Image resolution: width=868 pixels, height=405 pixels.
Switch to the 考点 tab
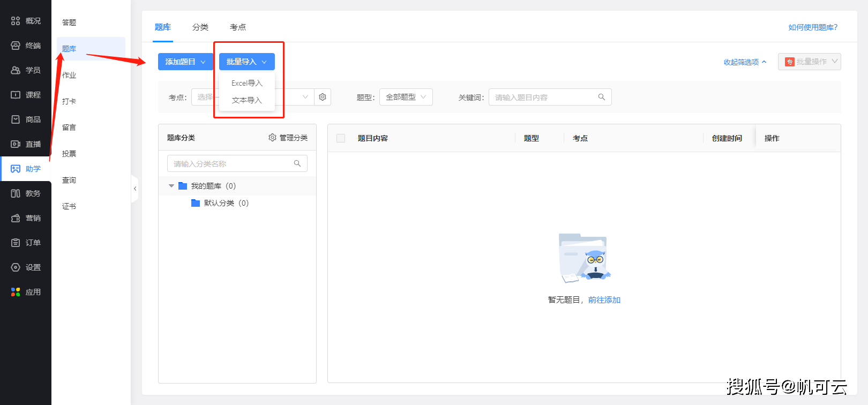(x=238, y=27)
